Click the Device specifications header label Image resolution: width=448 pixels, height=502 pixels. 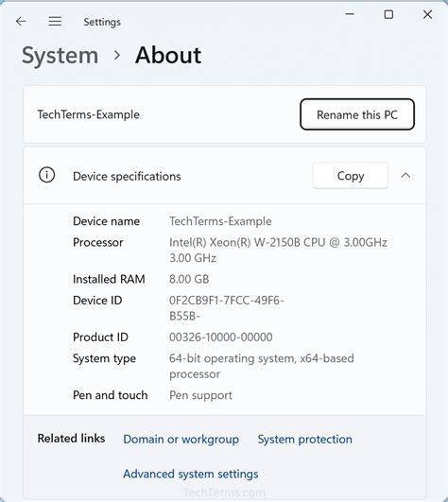pos(127,177)
